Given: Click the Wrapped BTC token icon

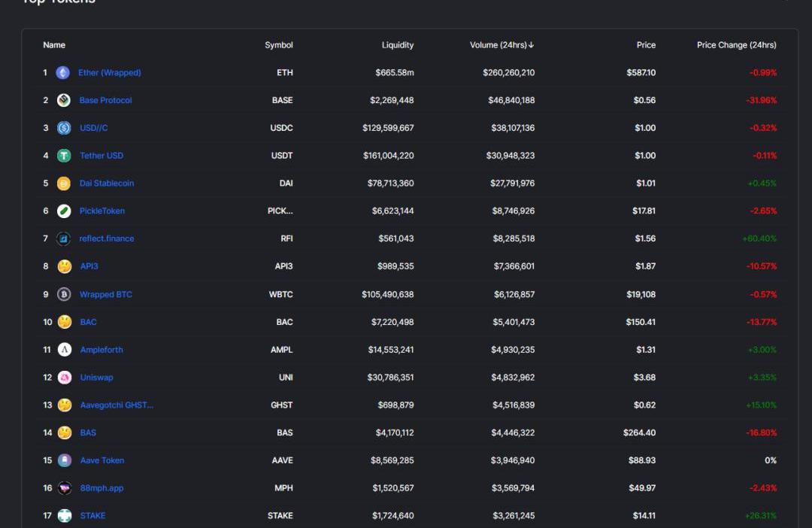Looking at the screenshot, I should 64,295.
